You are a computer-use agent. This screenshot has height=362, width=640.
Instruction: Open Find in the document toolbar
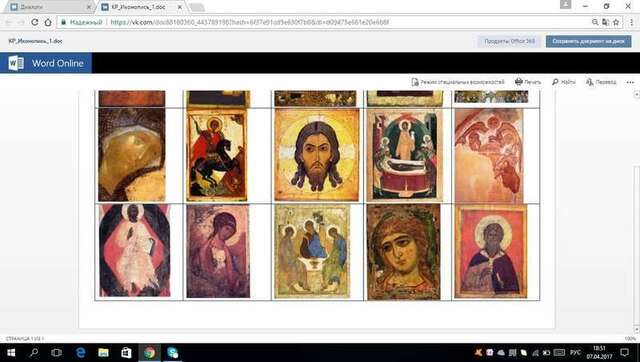[564, 82]
